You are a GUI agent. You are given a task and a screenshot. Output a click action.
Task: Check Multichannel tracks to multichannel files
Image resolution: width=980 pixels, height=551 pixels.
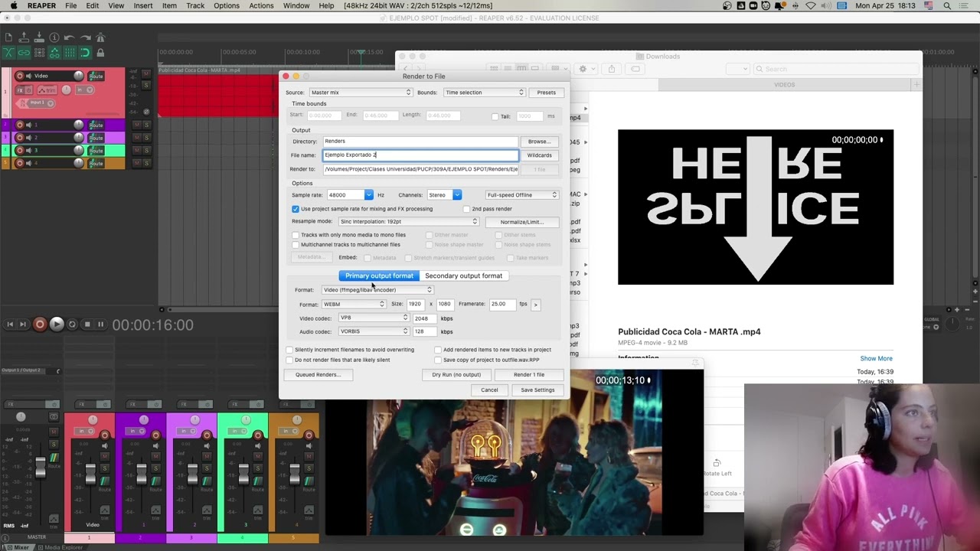[x=296, y=245]
